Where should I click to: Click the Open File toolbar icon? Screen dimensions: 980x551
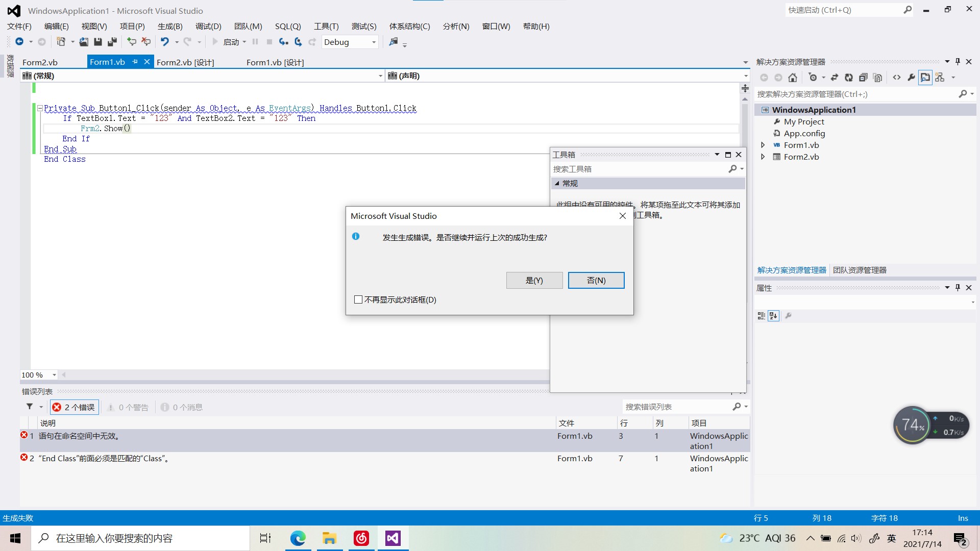(84, 42)
